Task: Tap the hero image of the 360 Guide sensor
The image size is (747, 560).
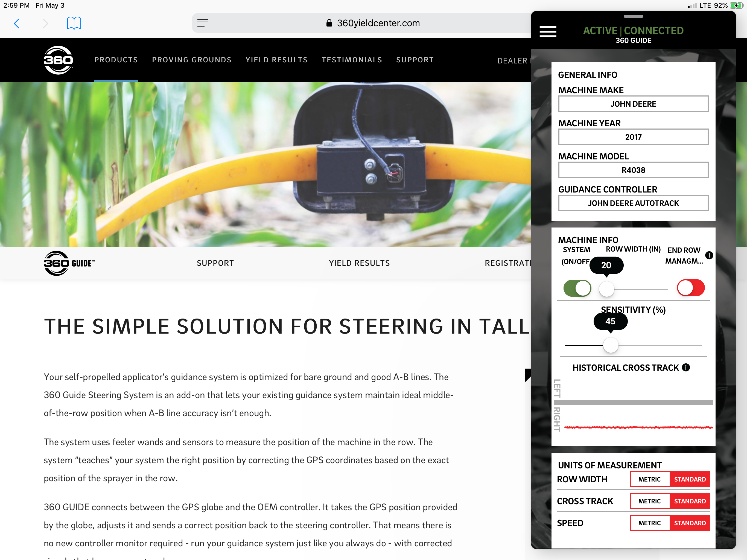Action: (265, 164)
